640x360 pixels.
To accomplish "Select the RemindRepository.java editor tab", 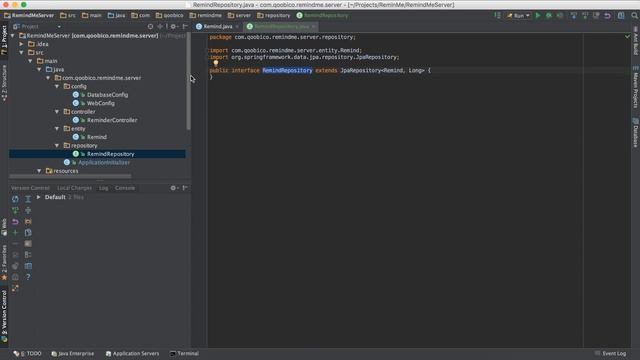I will [282, 27].
